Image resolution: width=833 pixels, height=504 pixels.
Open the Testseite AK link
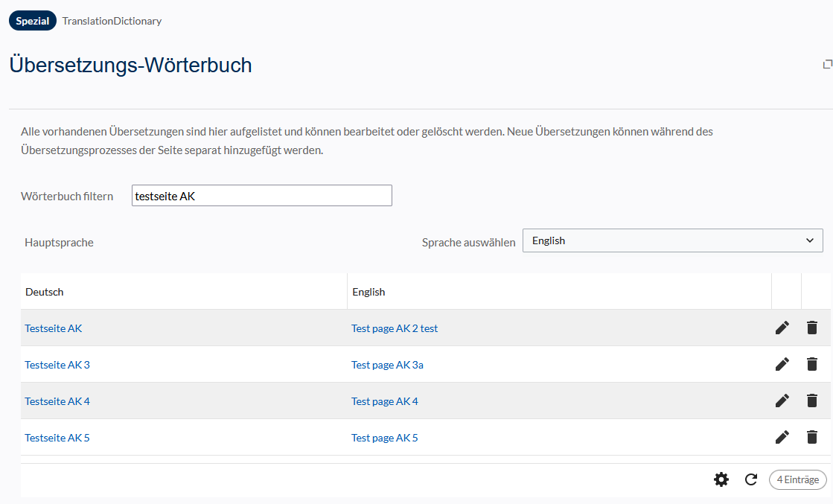tap(54, 328)
